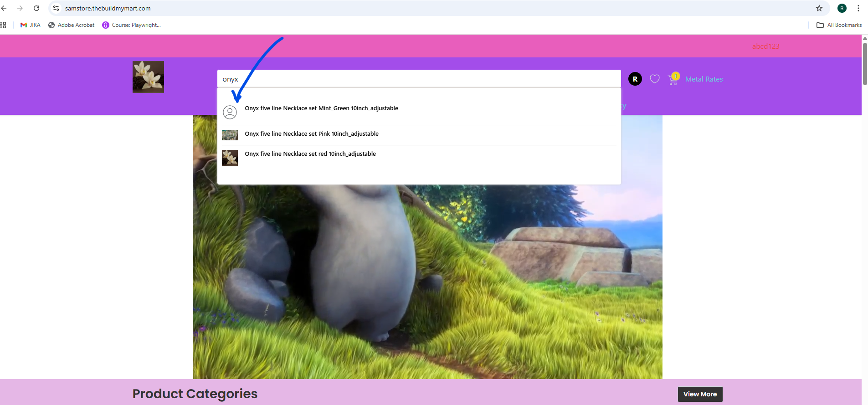Click the View More button
The height and width of the screenshot is (405, 868).
700,394
